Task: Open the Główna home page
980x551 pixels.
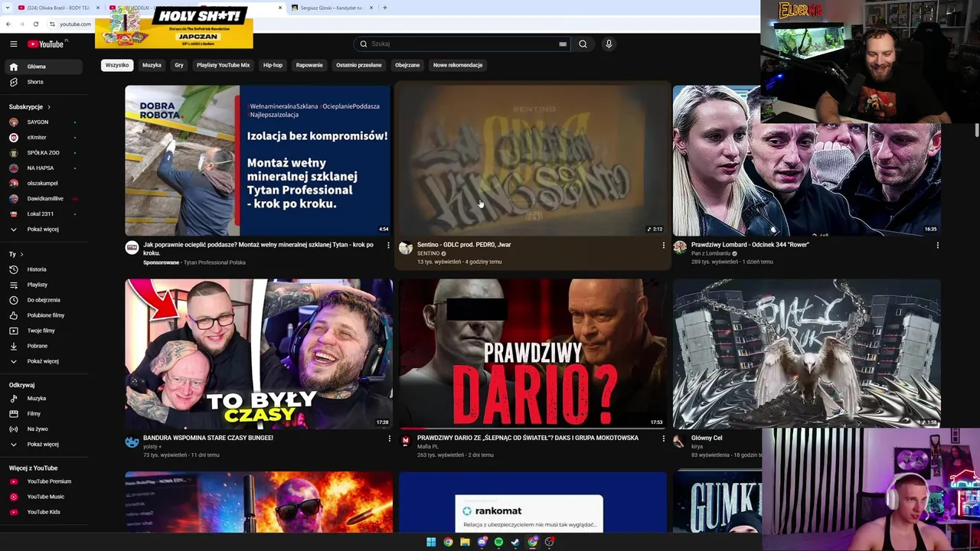Action: pos(44,67)
